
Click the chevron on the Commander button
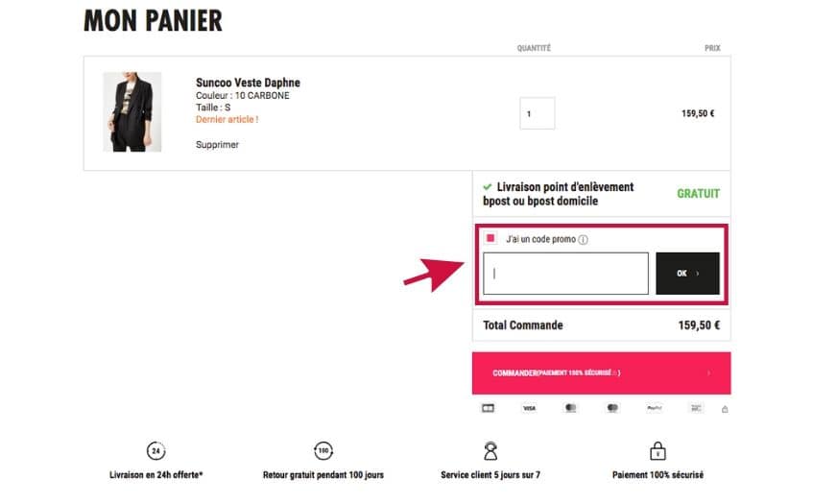point(707,372)
